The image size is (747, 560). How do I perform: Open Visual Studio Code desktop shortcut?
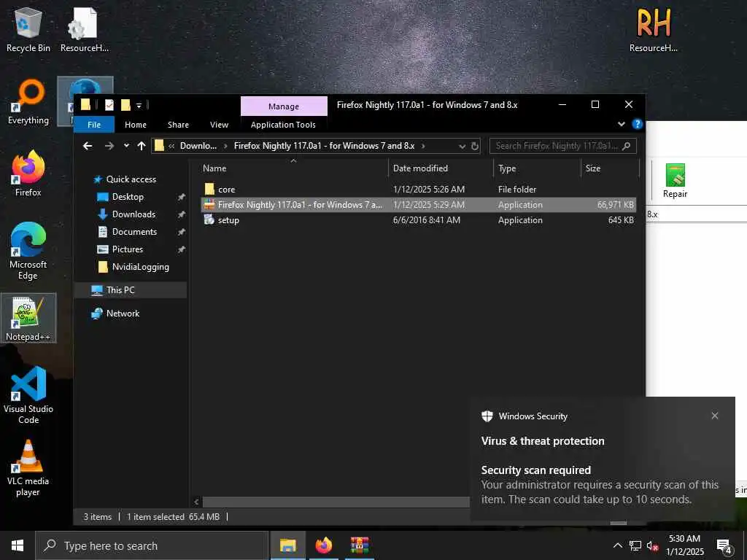28,395
